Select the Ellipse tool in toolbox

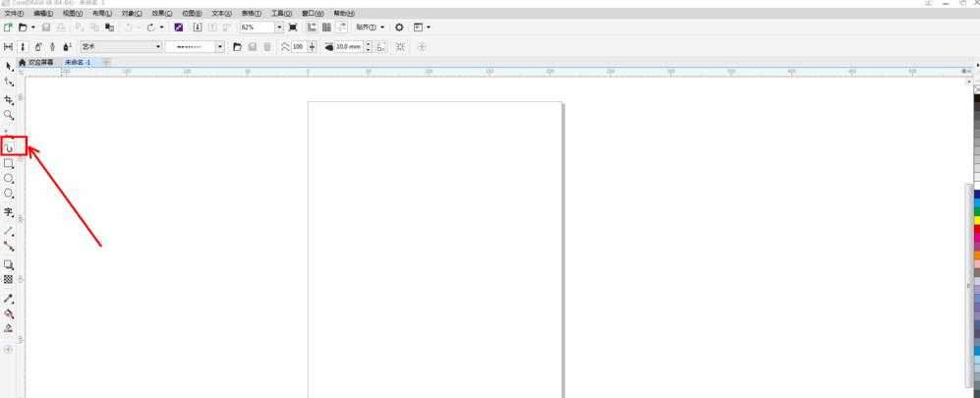click(x=9, y=179)
